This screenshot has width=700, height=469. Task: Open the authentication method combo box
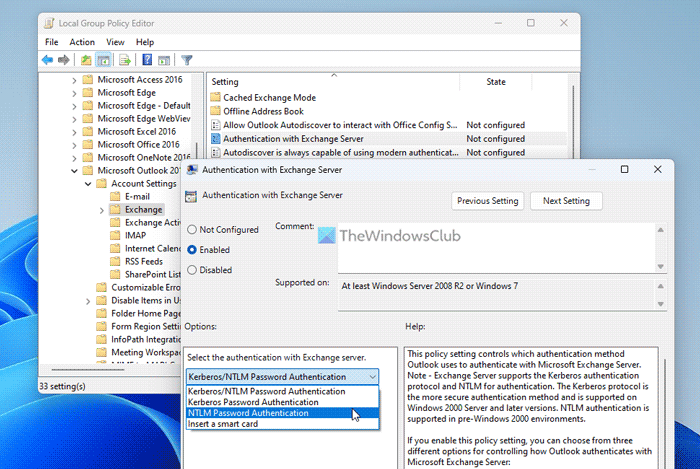[282, 377]
